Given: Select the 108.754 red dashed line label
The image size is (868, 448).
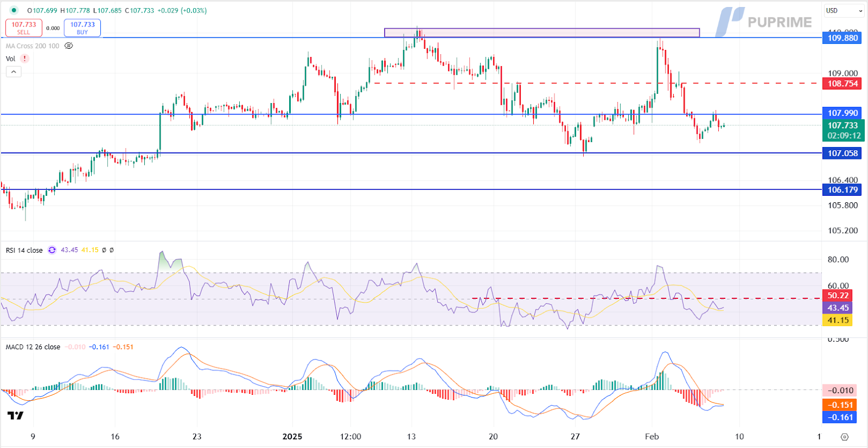Looking at the screenshot, I should pyautogui.click(x=842, y=84).
